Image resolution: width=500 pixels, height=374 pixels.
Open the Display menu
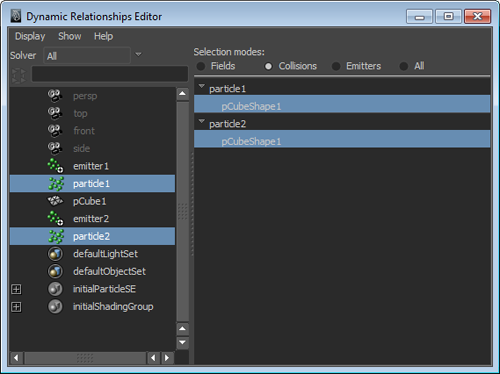pos(30,36)
